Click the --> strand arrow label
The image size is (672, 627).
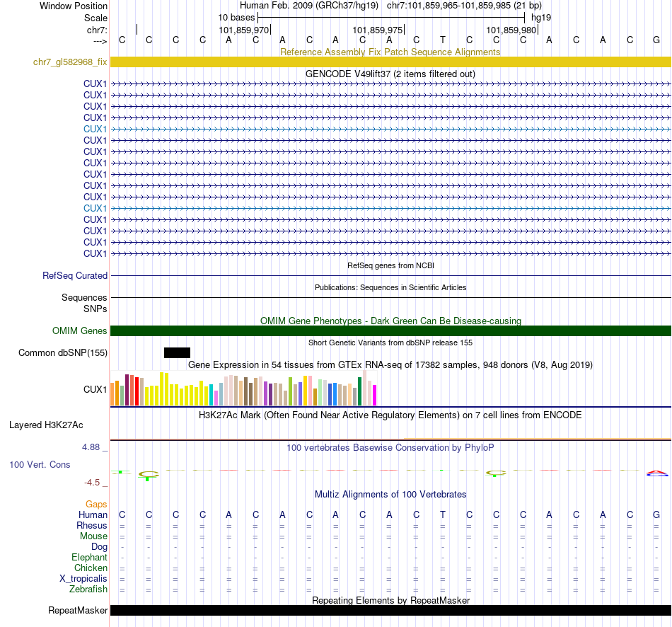tap(100, 41)
